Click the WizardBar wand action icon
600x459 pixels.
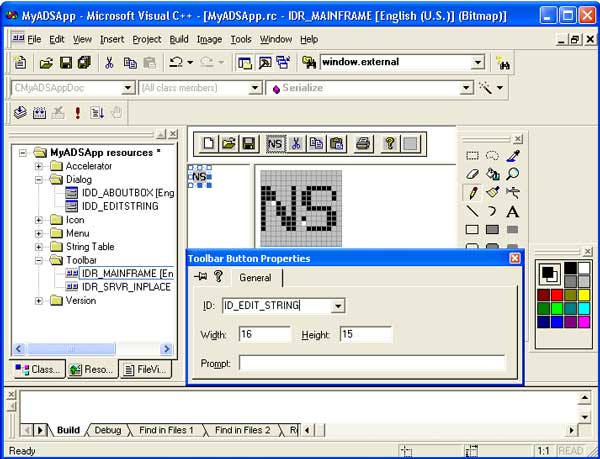point(486,88)
